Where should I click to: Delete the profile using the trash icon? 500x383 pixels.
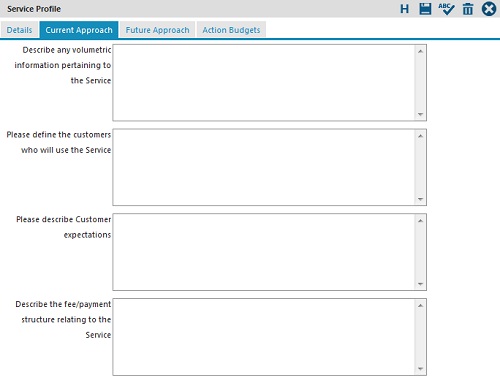pyautogui.click(x=468, y=9)
